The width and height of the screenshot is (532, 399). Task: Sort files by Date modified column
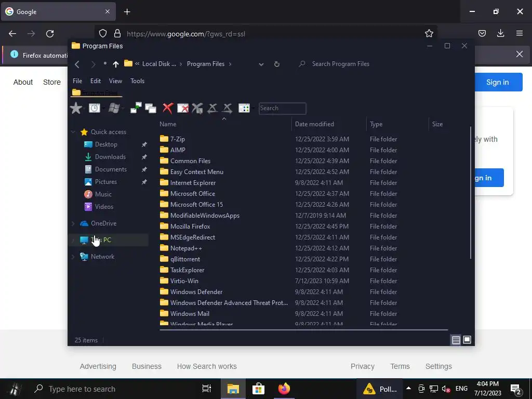(314, 124)
